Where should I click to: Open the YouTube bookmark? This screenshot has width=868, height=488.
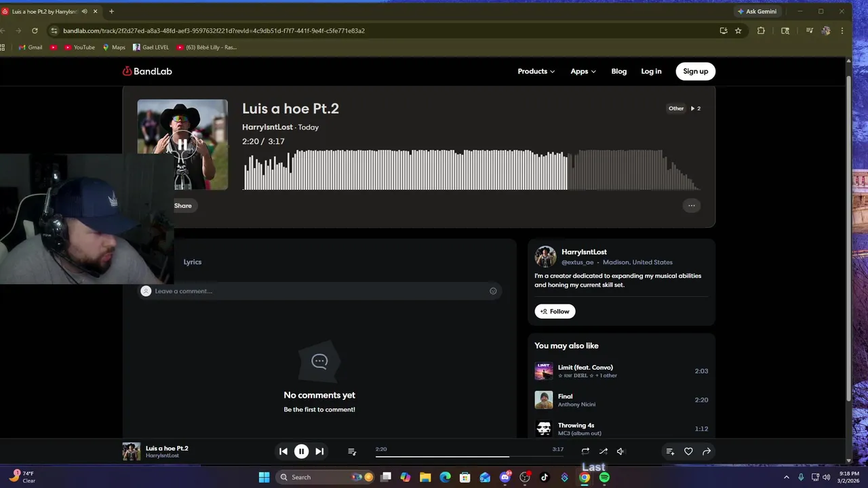[79, 47]
